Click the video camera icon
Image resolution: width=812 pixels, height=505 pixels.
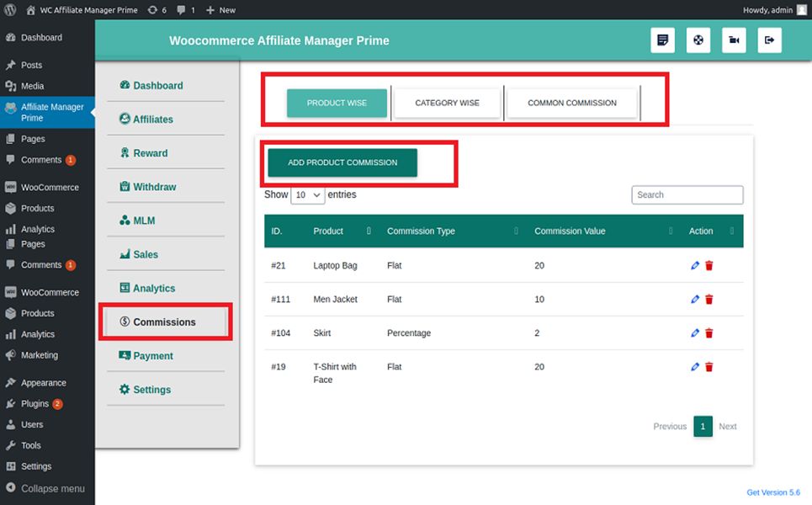[734, 40]
